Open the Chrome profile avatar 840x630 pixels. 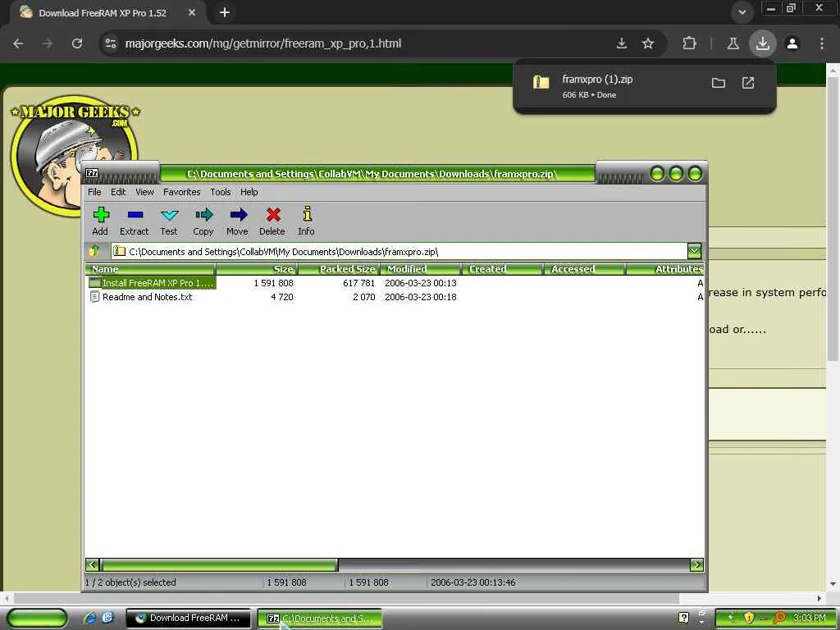click(x=792, y=43)
